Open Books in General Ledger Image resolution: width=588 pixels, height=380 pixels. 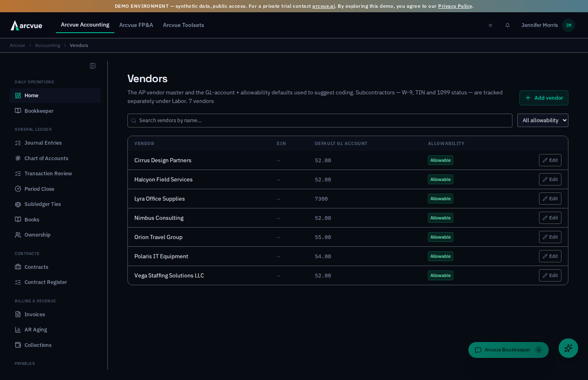pos(55,220)
